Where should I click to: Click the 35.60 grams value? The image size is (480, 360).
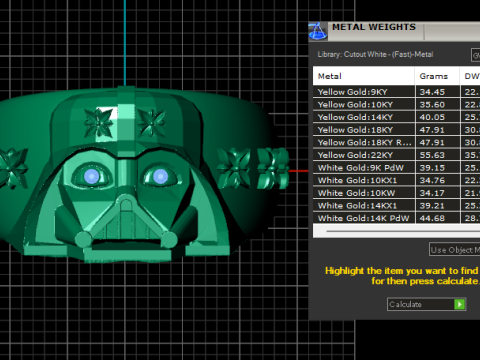pyautogui.click(x=432, y=105)
